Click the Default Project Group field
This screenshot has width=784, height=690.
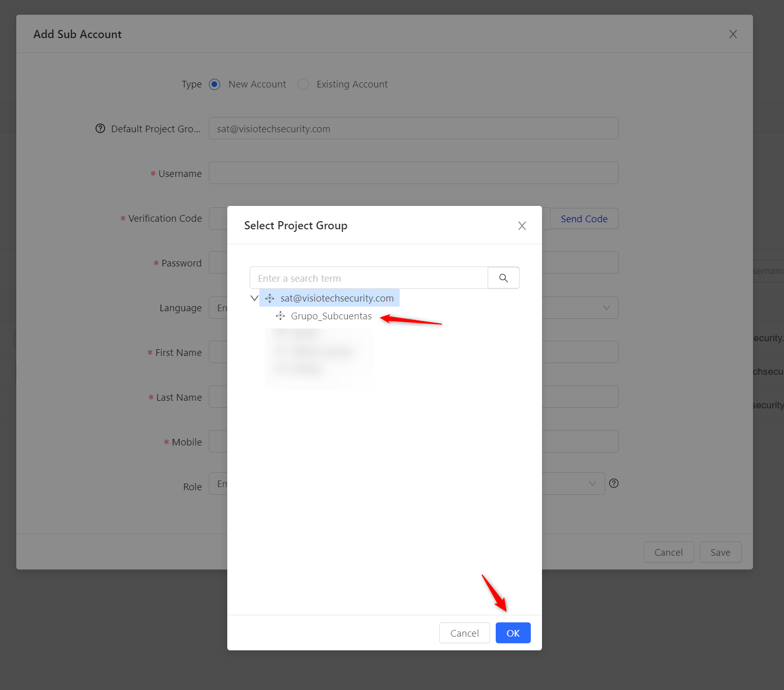414,129
